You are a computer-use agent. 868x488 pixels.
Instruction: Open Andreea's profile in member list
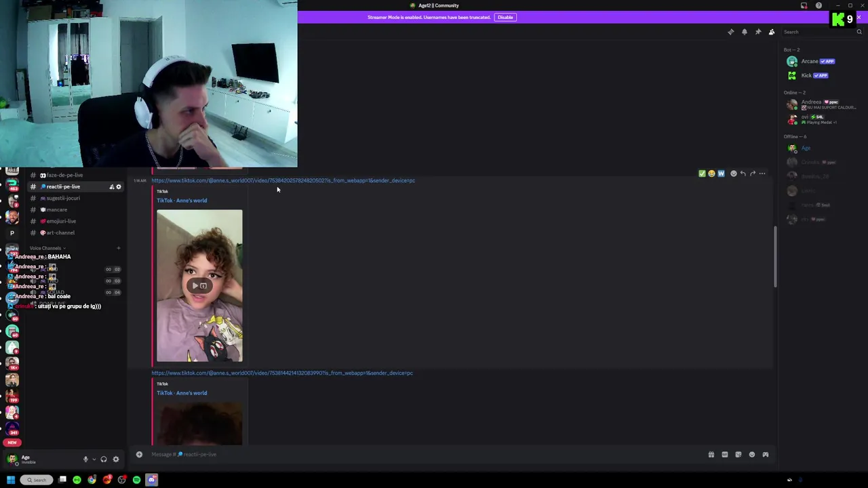point(821,104)
